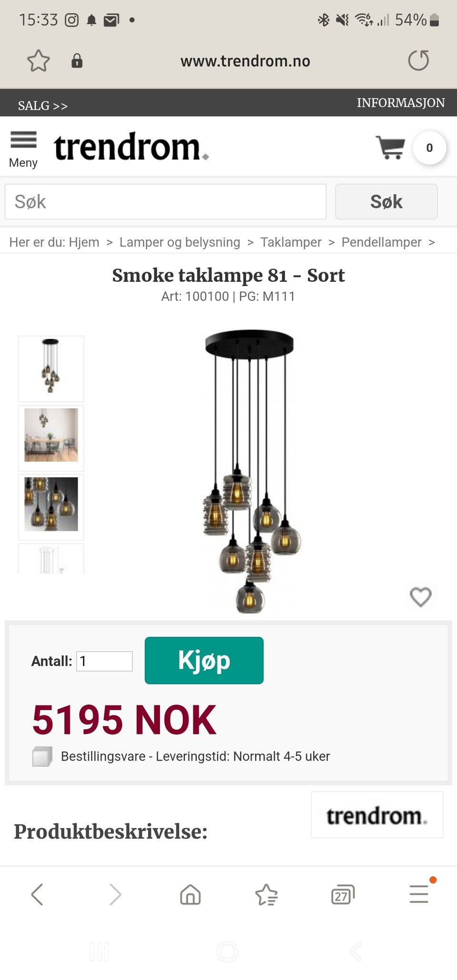Open browser menu with three lines

tap(419, 894)
